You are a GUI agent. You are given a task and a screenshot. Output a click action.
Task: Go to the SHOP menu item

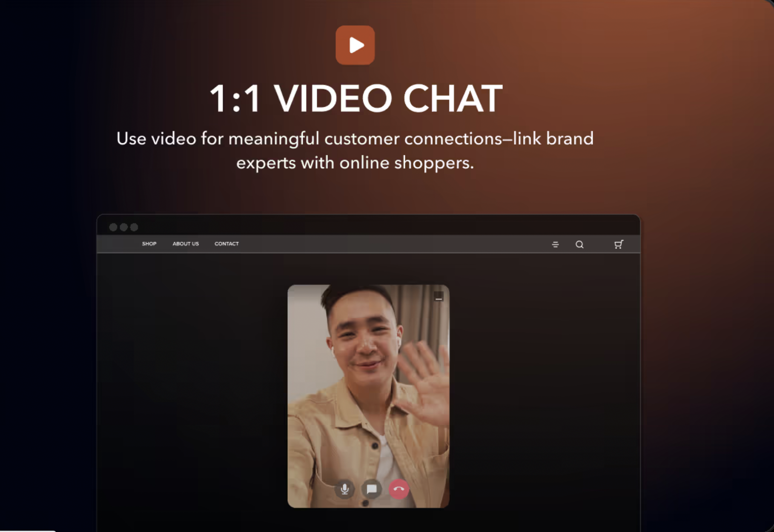(x=149, y=244)
